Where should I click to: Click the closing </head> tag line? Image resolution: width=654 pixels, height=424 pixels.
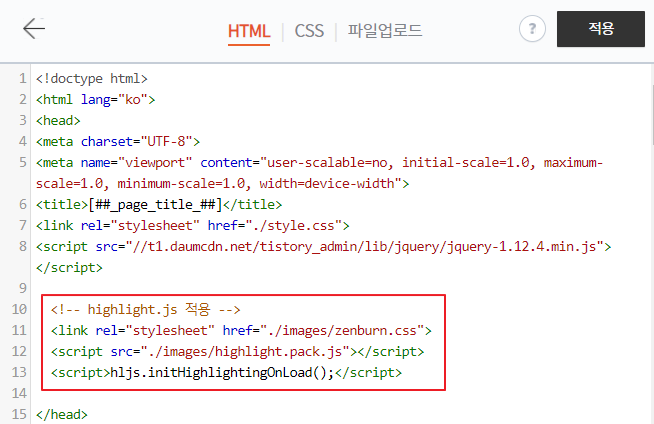pyautogui.click(x=62, y=414)
